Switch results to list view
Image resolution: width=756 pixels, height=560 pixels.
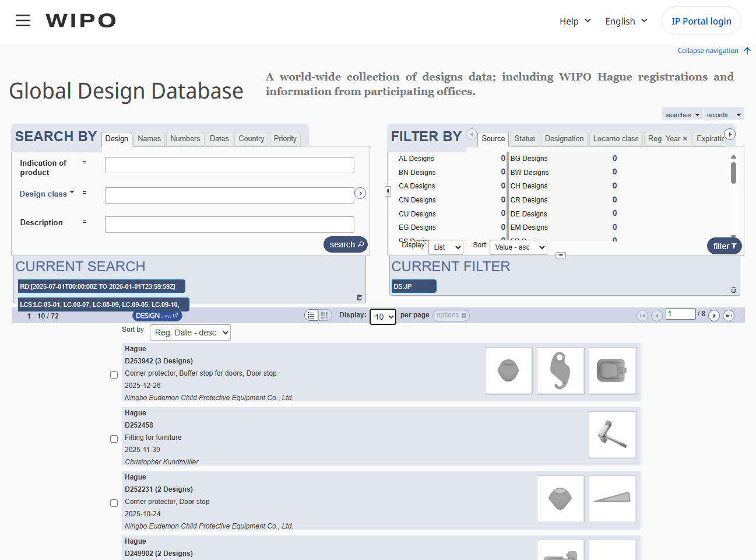point(311,315)
